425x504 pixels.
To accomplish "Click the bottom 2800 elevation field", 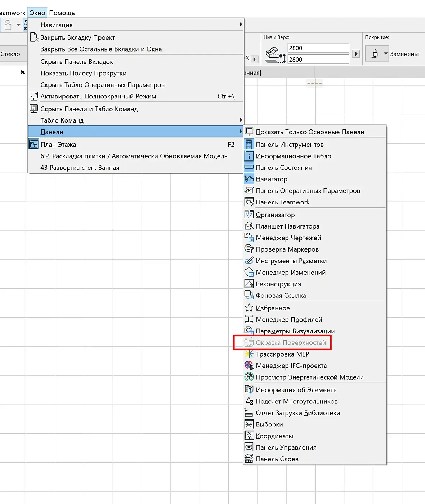I will pos(318,59).
